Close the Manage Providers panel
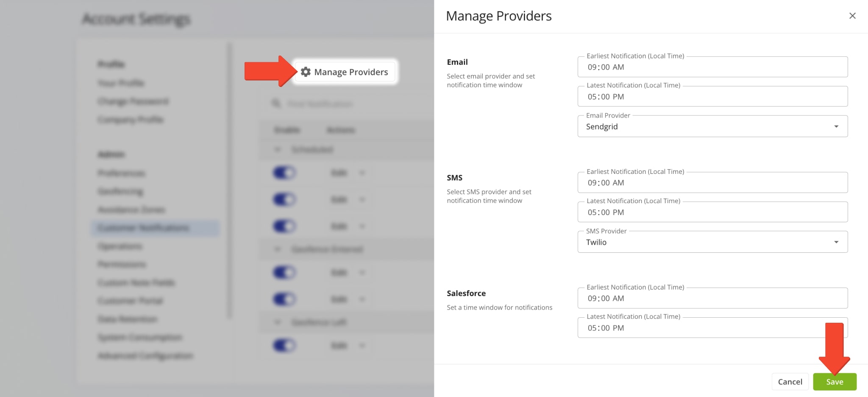The width and height of the screenshot is (868, 397). pyautogui.click(x=852, y=16)
